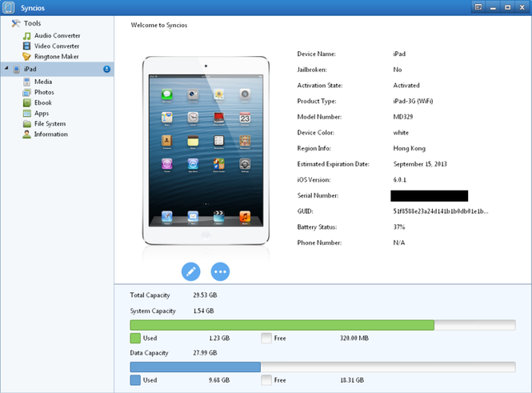Click Battery Status value 37%
Viewport: 532px width, 393px height.
click(399, 227)
